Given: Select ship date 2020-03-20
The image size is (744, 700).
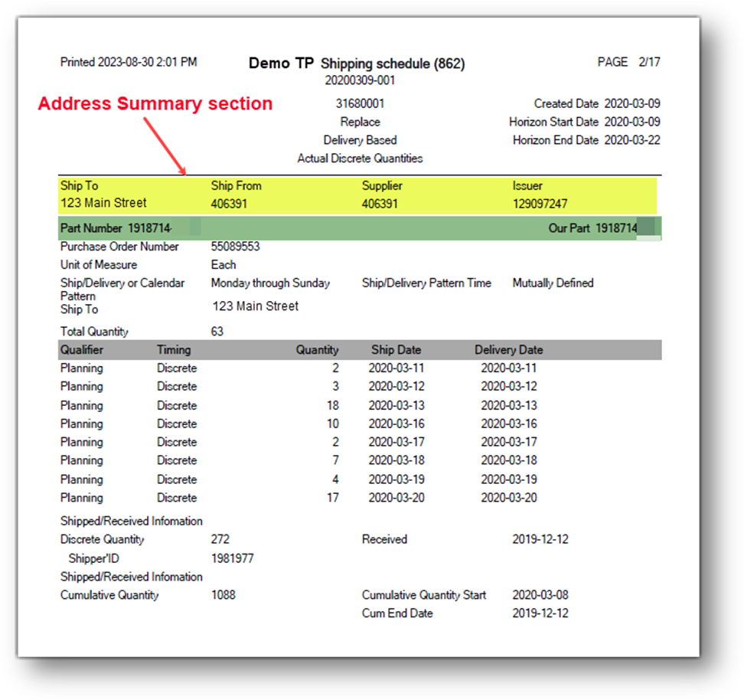Looking at the screenshot, I should pos(396,498).
